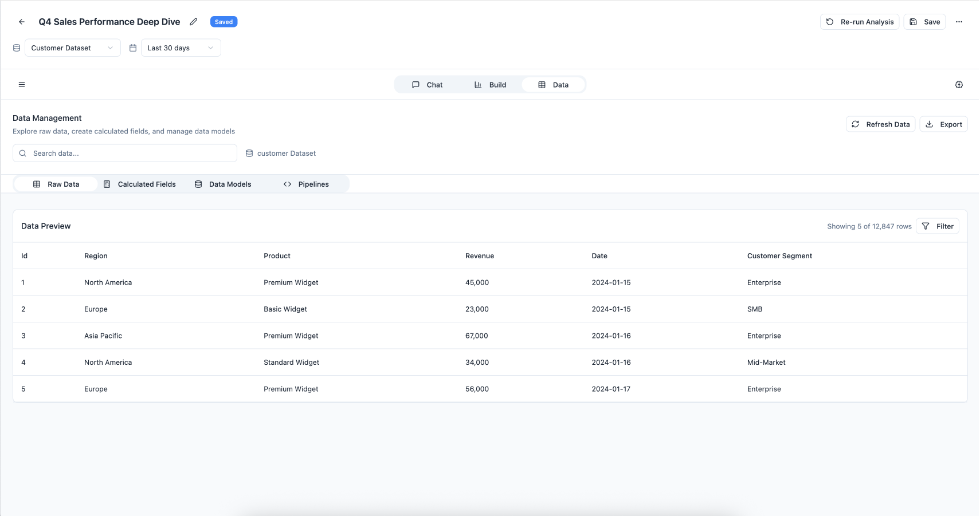This screenshot has height=516, width=980.
Task: Click the calendar icon beside date range
Action: [x=133, y=48]
